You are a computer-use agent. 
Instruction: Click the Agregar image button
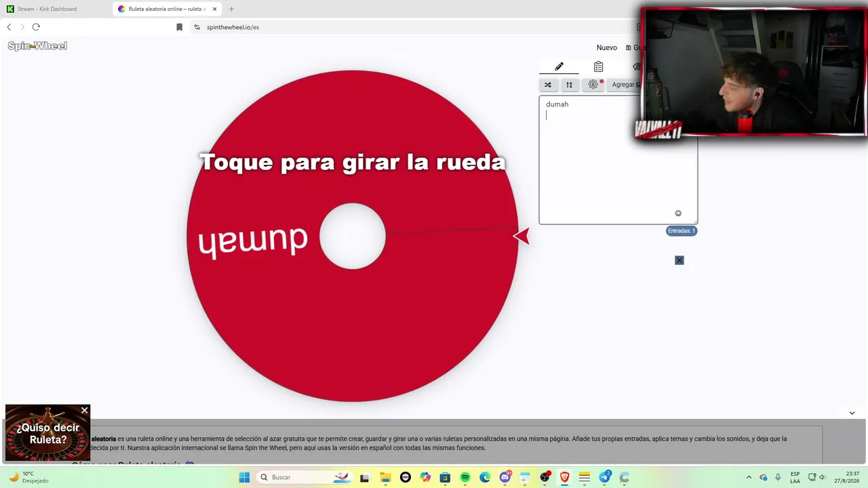tap(625, 85)
